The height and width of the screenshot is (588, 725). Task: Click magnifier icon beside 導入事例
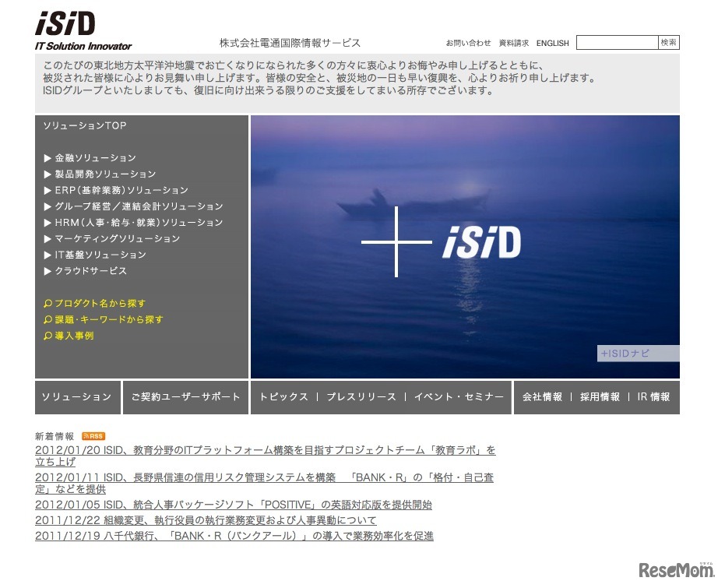48,336
